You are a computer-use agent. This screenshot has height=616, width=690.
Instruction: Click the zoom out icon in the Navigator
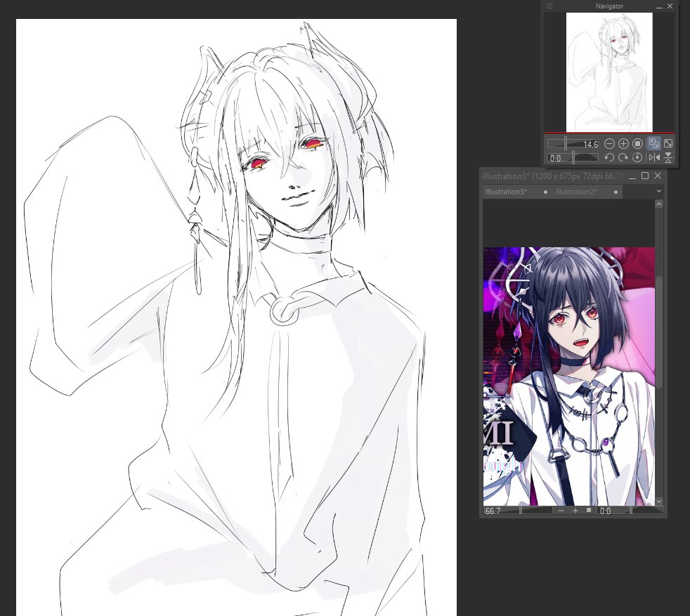point(609,143)
